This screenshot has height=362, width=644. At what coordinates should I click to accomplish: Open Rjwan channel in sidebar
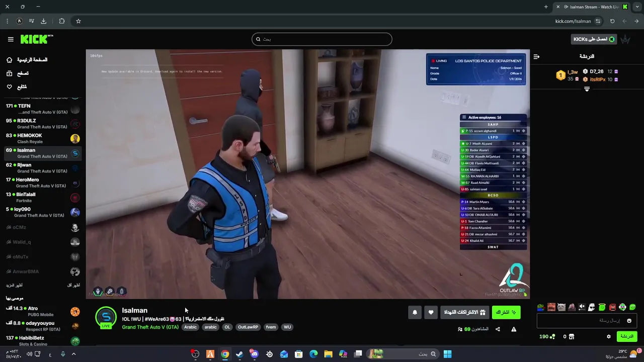pyautogui.click(x=42, y=168)
